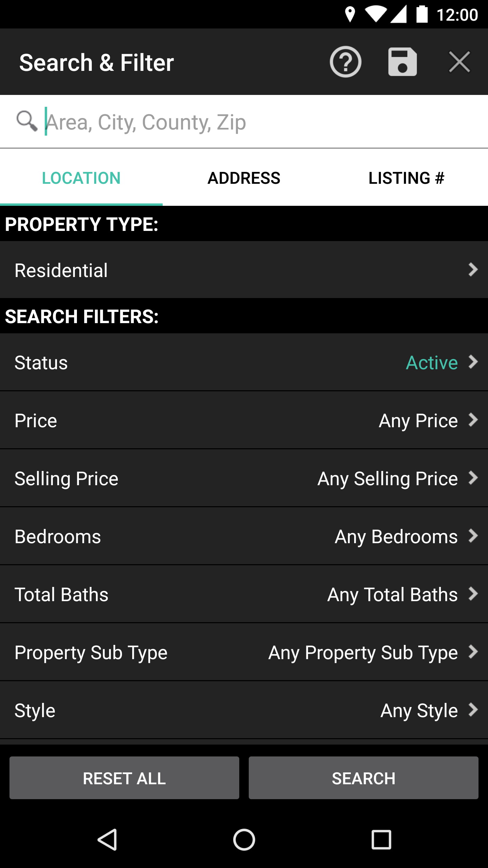The image size is (488, 868).
Task: Open the help question mark icon
Action: click(x=345, y=62)
